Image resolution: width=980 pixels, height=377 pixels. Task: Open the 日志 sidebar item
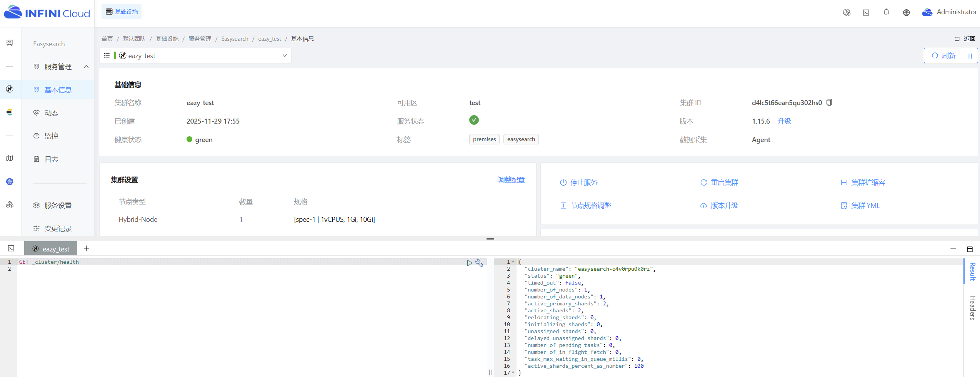51,159
